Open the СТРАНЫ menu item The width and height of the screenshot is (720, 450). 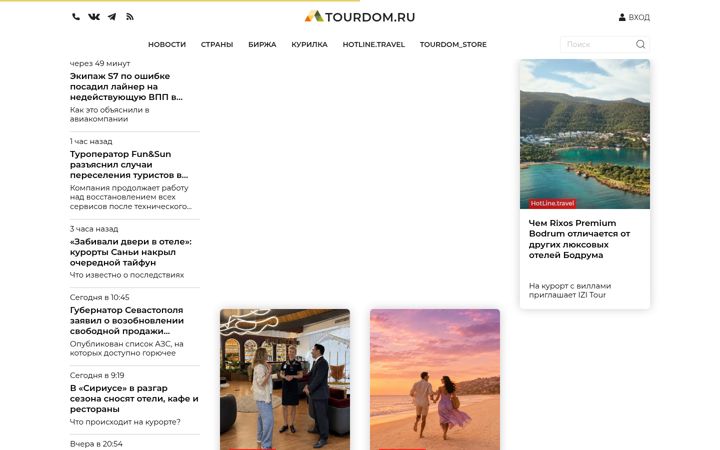click(x=217, y=45)
